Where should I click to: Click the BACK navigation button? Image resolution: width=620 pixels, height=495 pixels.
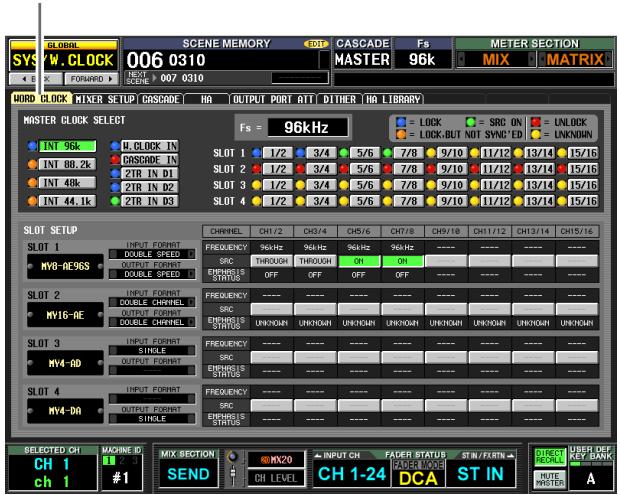36,79
